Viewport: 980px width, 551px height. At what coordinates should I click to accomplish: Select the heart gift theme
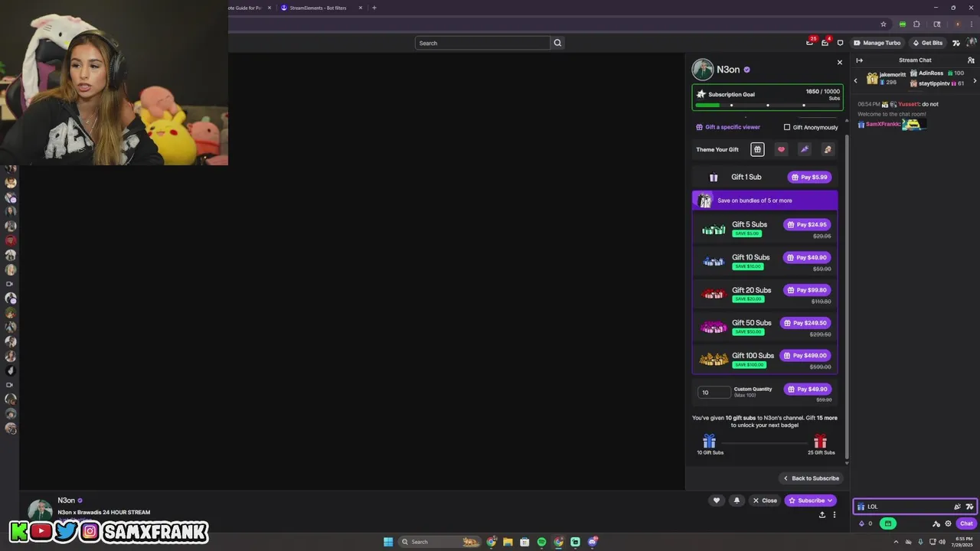pyautogui.click(x=781, y=149)
